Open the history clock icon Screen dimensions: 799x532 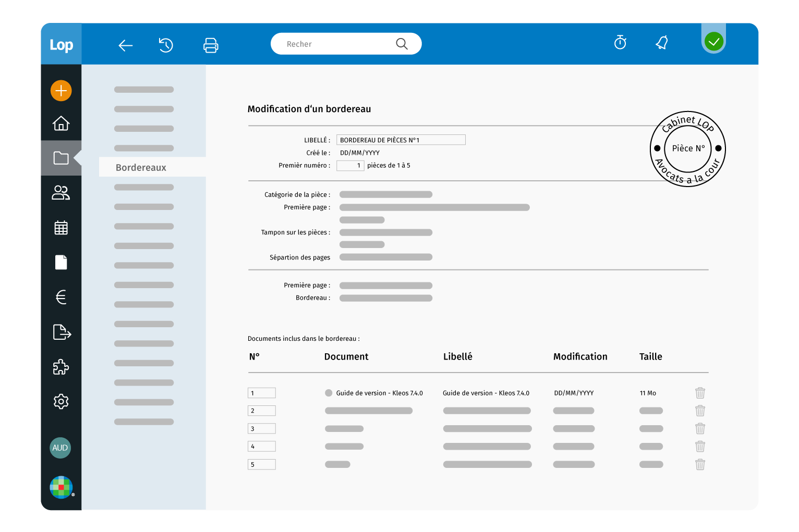166,45
